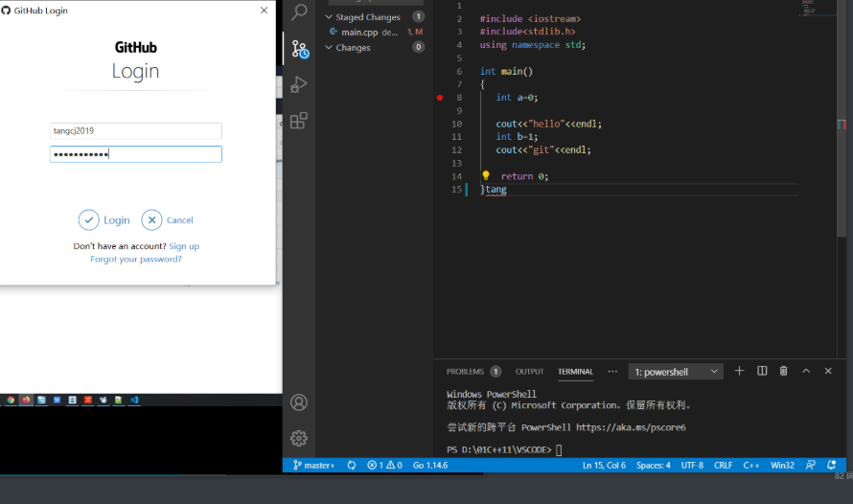This screenshot has height=504, width=853.
Task: Maximize the terminal panel with the up chevron
Action: pyautogui.click(x=806, y=371)
